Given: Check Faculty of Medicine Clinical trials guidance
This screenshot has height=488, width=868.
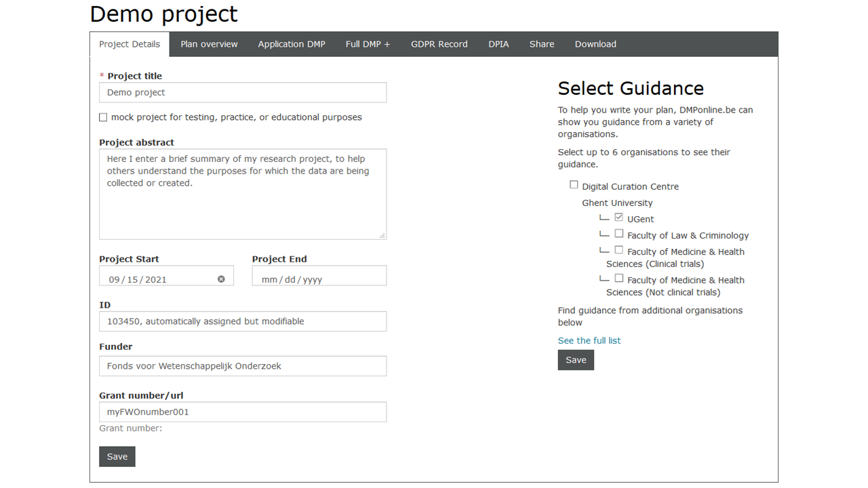Looking at the screenshot, I should click(618, 250).
